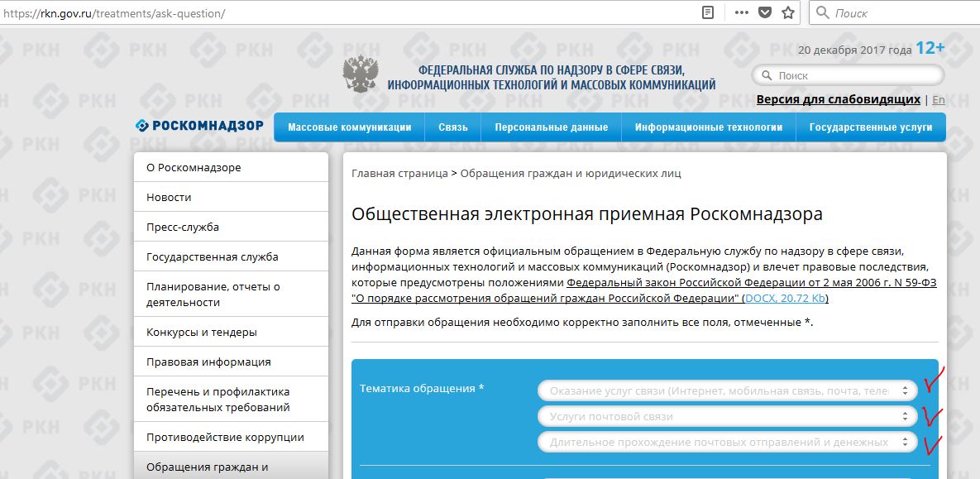Open Конкурсы и тендеры sidebar item
The height and width of the screenshot is (479, 980).
[232, 332]
